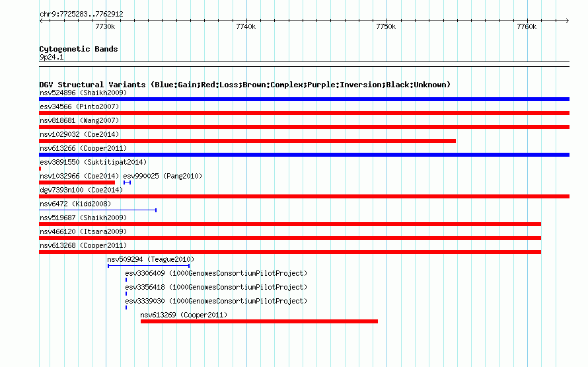Select the blue gain bar for nsv524896

coord(304,99)
